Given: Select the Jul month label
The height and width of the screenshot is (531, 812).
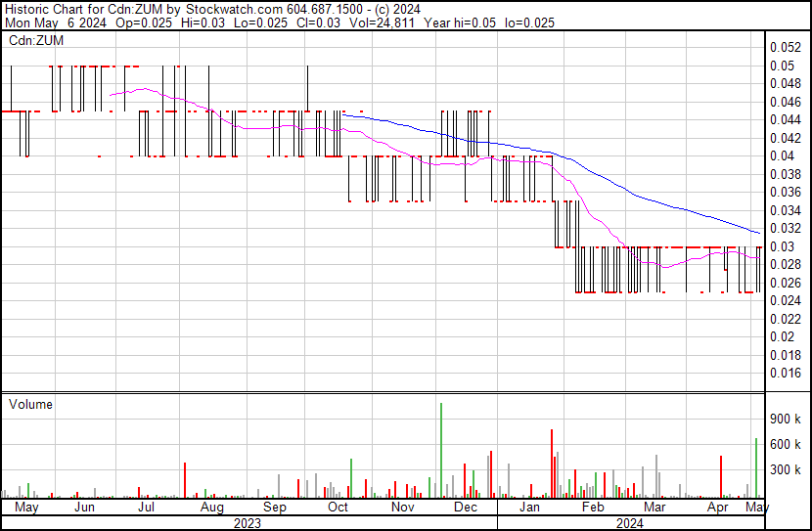Looking at the screenshot, I should 146,507.
